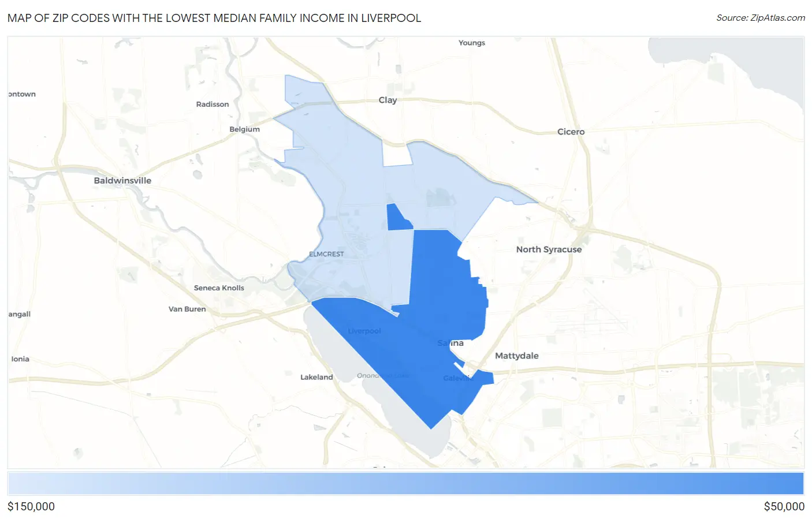Click the $50,000 legend value
The image size is (812, 519).
click(784, 506)
